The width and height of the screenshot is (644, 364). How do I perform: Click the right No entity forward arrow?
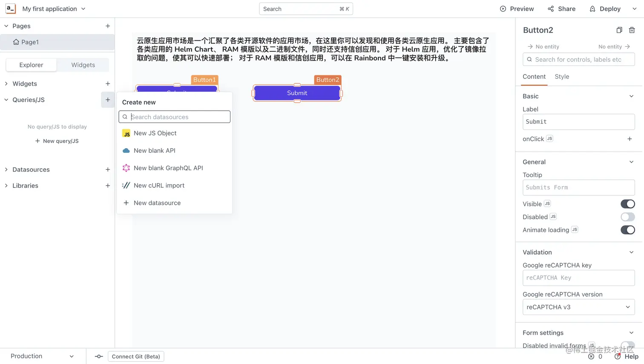click(627, 47)
